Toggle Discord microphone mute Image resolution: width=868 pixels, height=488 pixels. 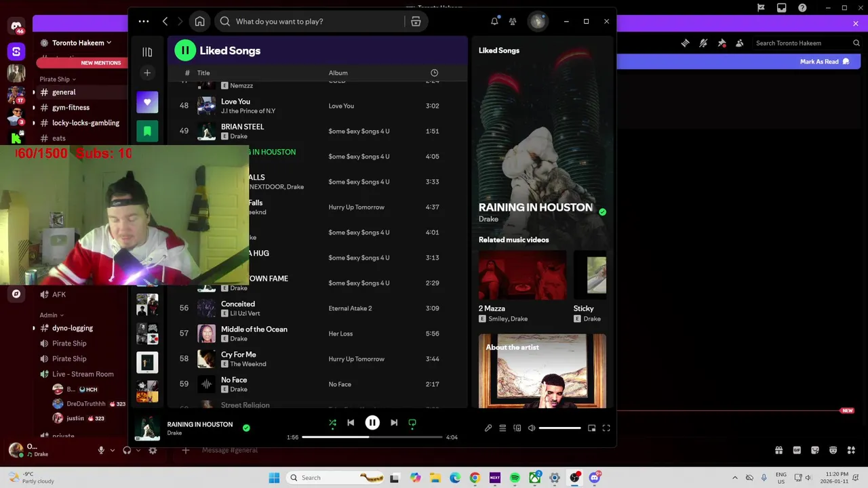point(101,450)
